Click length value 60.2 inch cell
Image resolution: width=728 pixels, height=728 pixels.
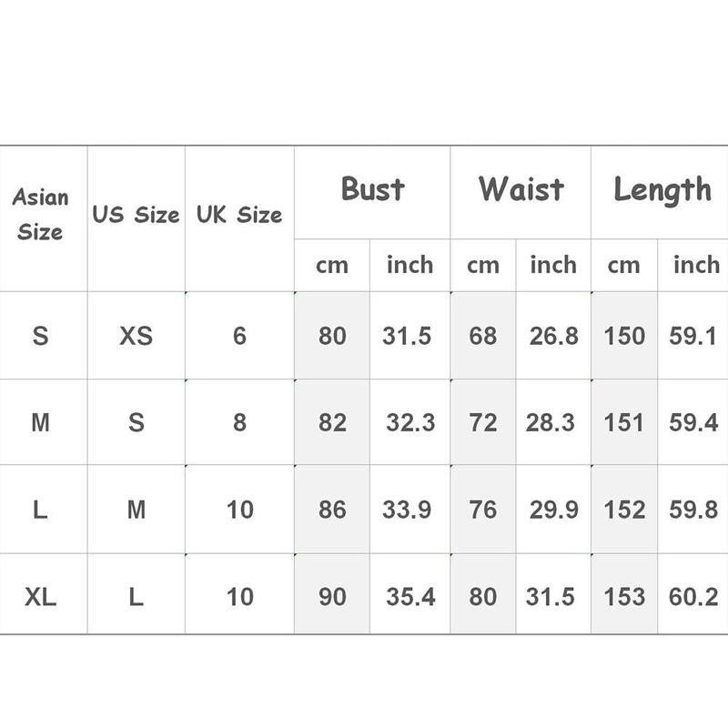tap(693, 594)
